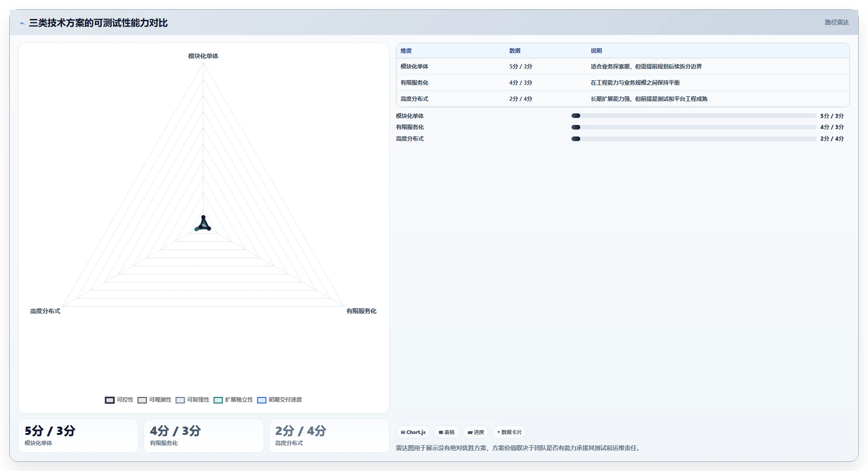Image resolution: width=868 pixels, height=471 pixels.
Task: Click the 模块化单体 progress bar
Action: pyautogui.click(x=694, y=116)
